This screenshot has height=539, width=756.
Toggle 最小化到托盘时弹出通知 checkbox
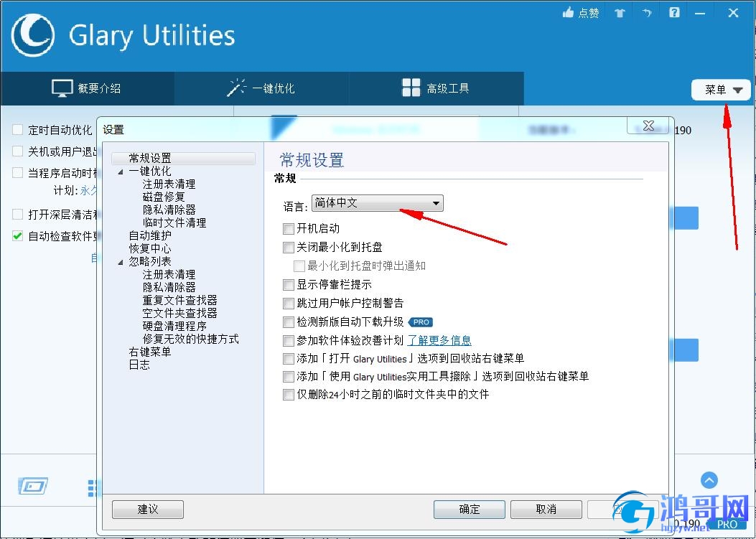click(299, 266)
